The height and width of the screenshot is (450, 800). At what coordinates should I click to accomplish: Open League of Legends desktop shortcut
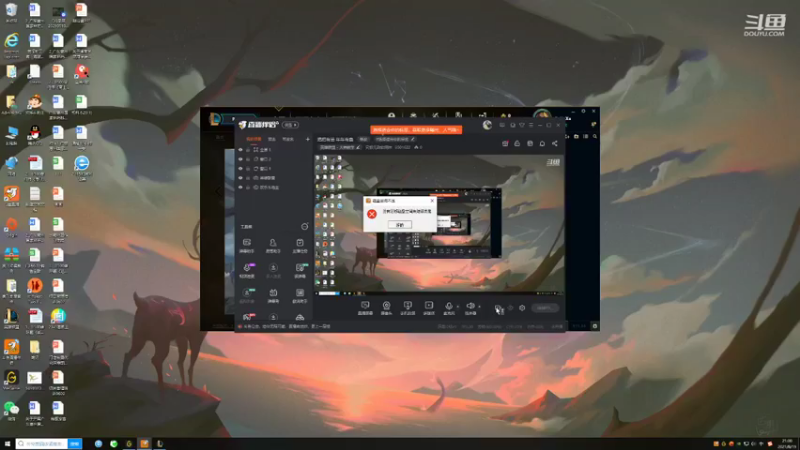coord(11,318)
